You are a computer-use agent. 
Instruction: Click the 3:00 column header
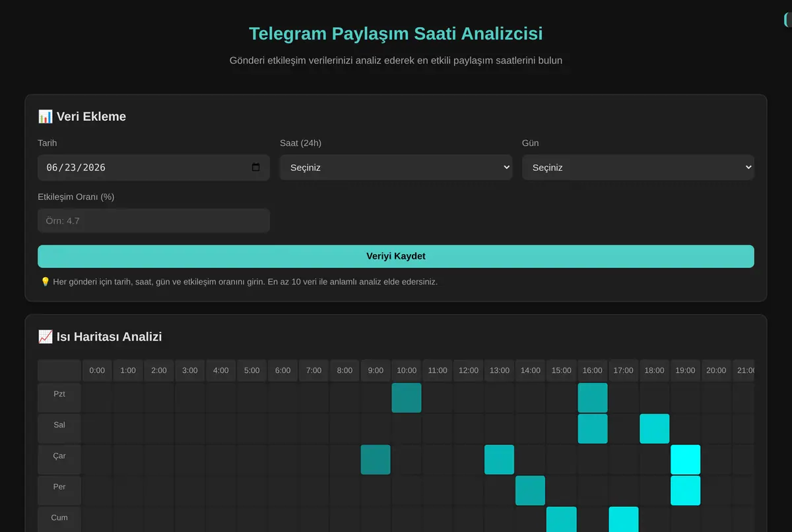point(190,370)
